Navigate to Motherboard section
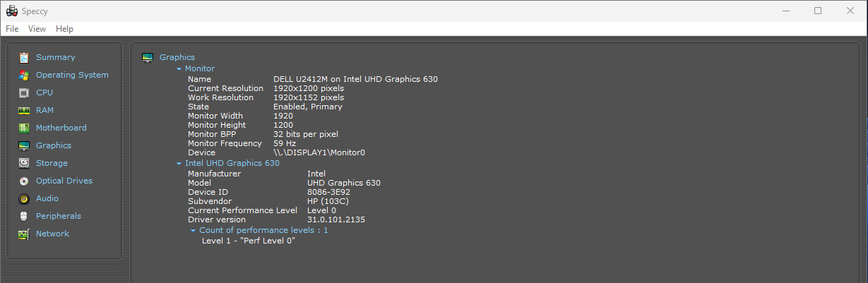 click(61, 128)
